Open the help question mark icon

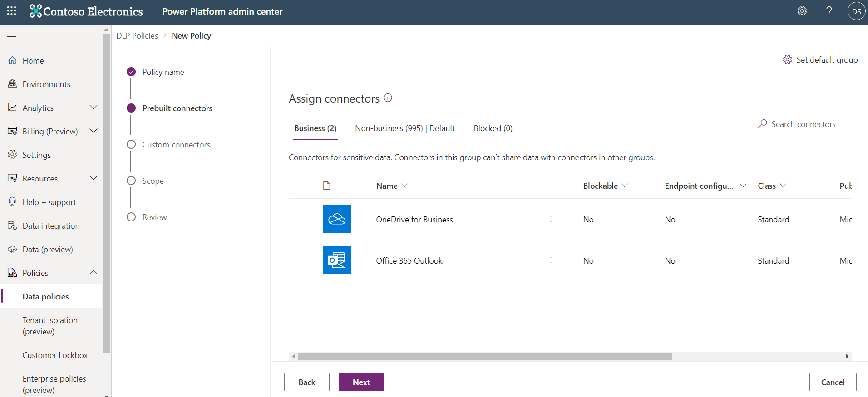point(829,11)
